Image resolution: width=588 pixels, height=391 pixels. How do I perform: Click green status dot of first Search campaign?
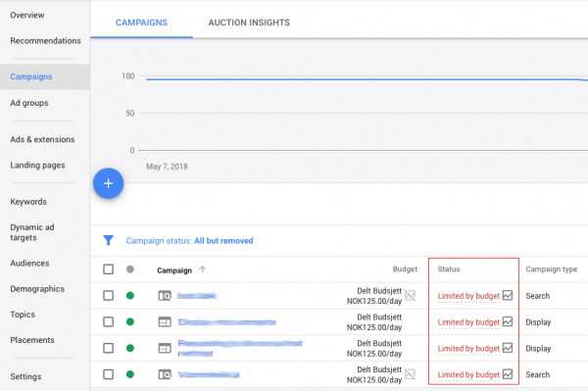(x=130, y=295)
